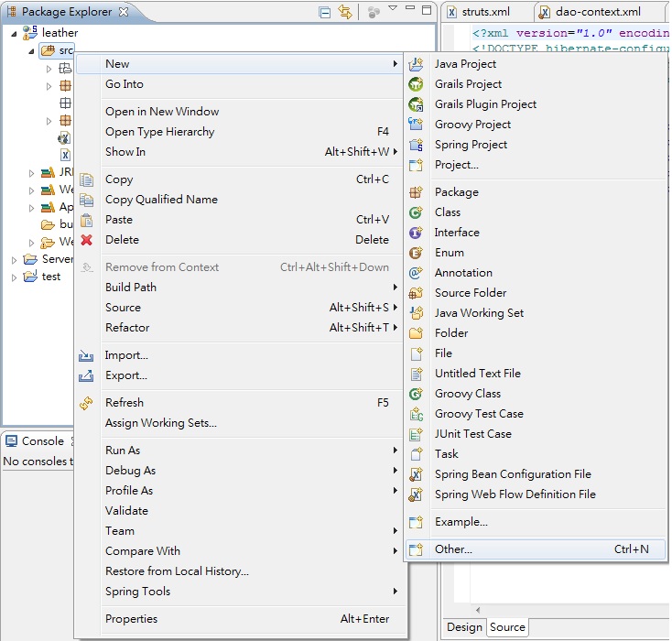The height and width of the screenshot is (641, 672).
Task: Switch to the Design tab
Action: [464, 627]
